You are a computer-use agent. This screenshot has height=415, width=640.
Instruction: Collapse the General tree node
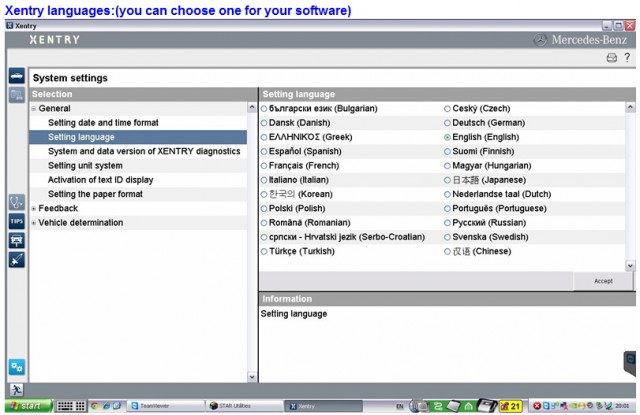[34, 109]
